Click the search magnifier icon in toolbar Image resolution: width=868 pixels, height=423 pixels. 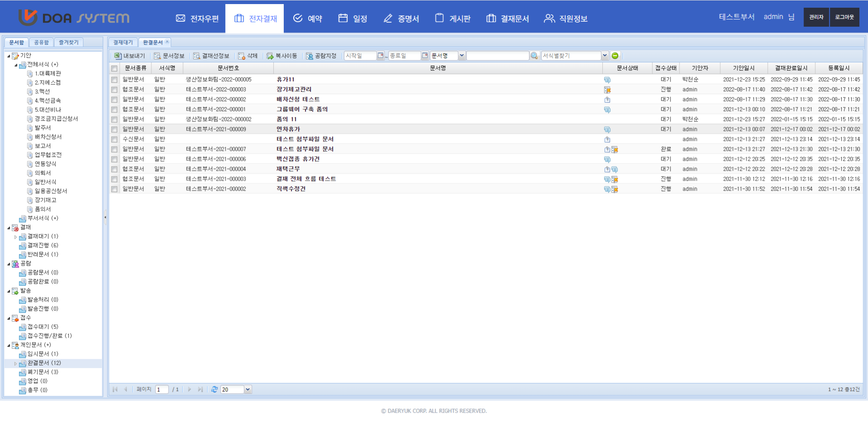point(534,56)
